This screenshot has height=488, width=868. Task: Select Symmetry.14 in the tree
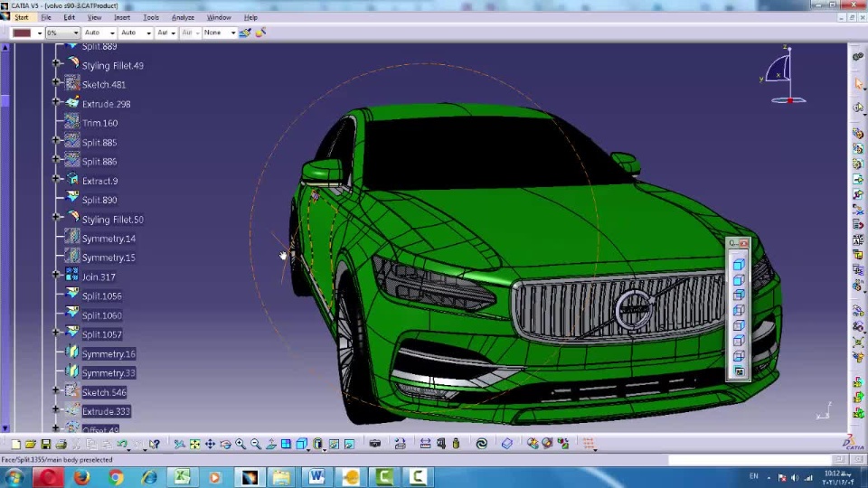coord(108,239)
